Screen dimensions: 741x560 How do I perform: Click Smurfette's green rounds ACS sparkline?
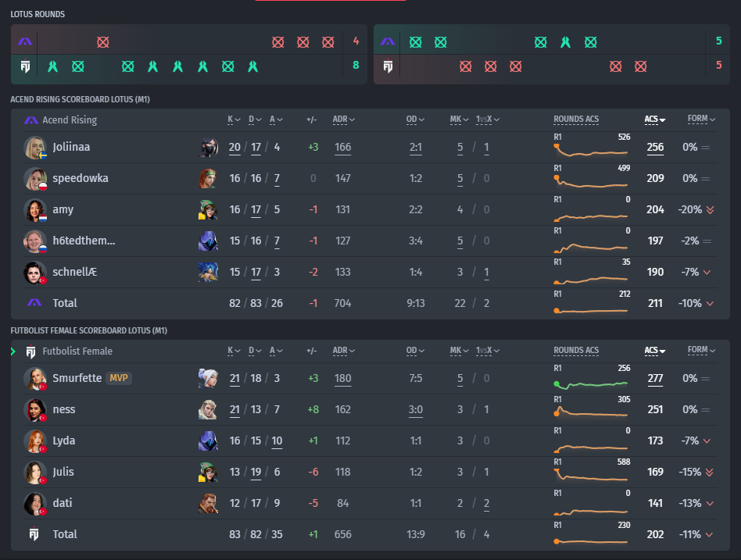(591, 384)
